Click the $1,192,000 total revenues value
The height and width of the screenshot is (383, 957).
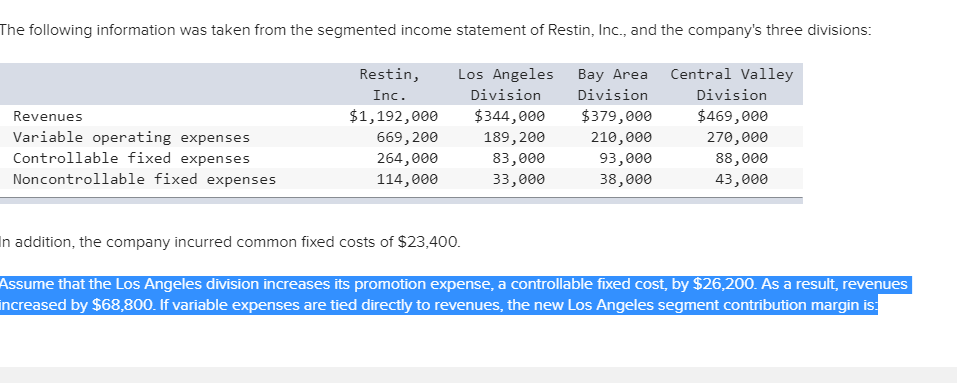pyautogui.click(x=394, y=116)
